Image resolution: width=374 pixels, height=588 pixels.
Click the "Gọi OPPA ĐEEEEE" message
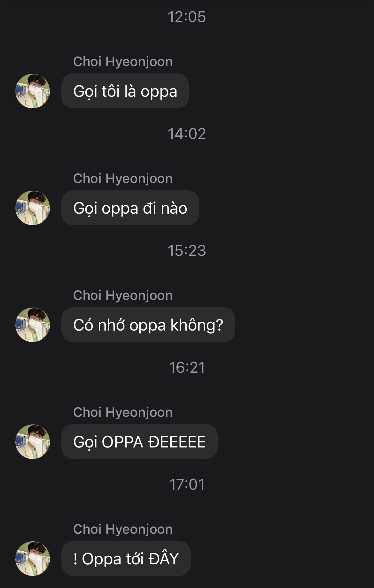coord(139,442)
